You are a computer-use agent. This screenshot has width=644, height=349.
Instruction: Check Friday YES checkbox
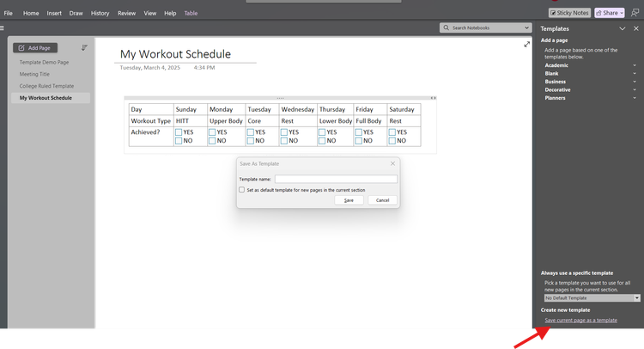pyautogui.click(x=359, y=132)
